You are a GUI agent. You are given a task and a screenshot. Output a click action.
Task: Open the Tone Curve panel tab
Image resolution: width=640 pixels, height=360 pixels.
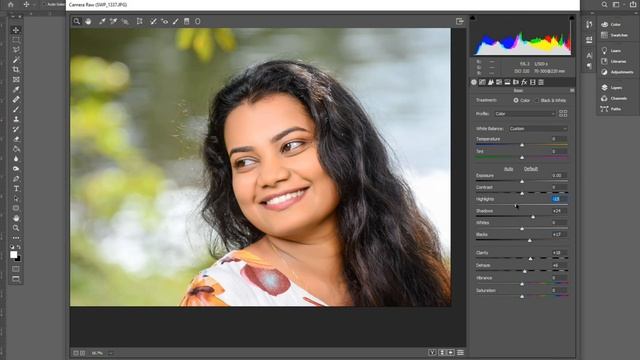pos(482,82)
